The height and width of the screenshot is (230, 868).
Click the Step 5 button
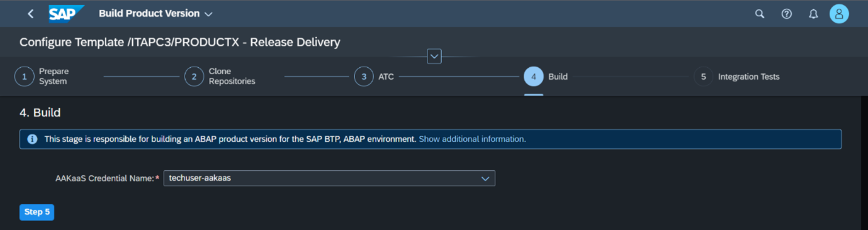tap(37, 212)
